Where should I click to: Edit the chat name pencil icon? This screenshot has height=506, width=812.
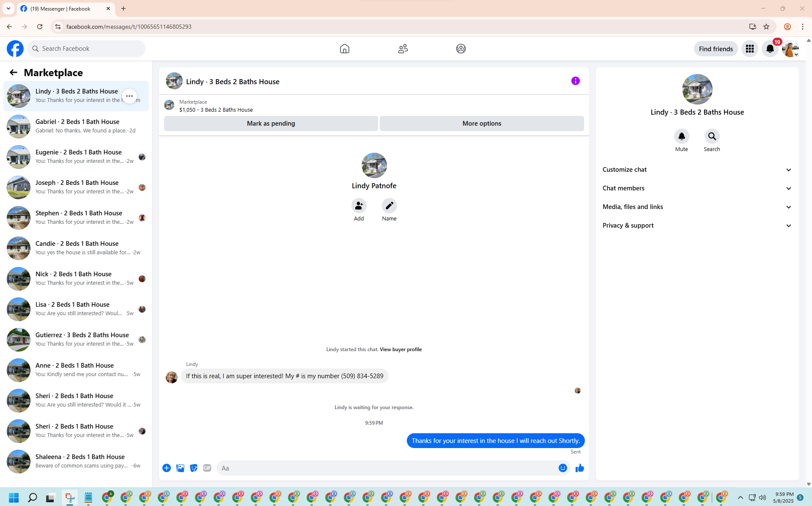click(x=390, y=206)
